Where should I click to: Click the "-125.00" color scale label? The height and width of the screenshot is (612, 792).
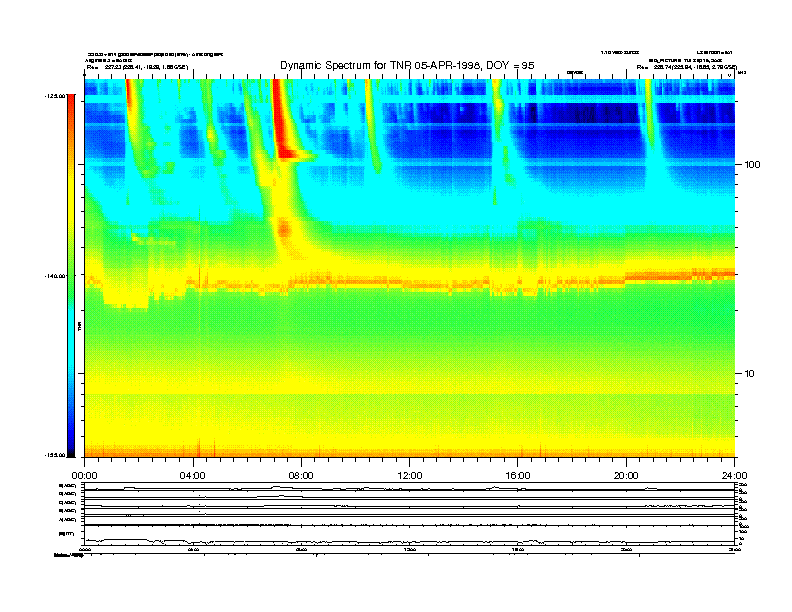[x=55, y=95]
